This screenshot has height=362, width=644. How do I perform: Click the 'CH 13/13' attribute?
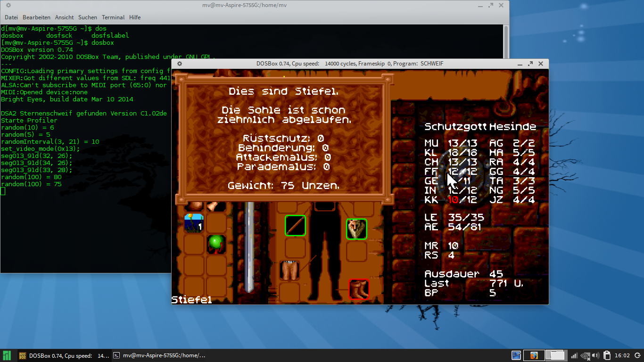[x=451, y=162]
